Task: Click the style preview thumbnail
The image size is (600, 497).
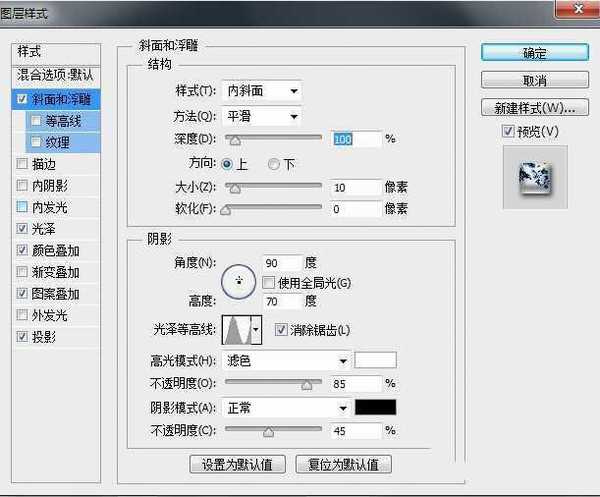Action: (534, 178)
